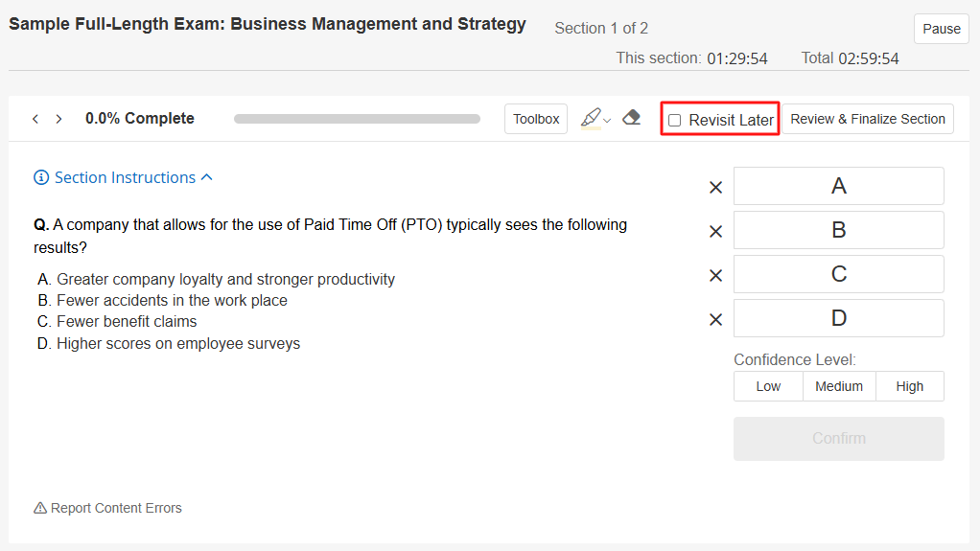Set confidence level to High
Image resolution: width=980 pixels, height=551 pixels.
coord(910,386)
